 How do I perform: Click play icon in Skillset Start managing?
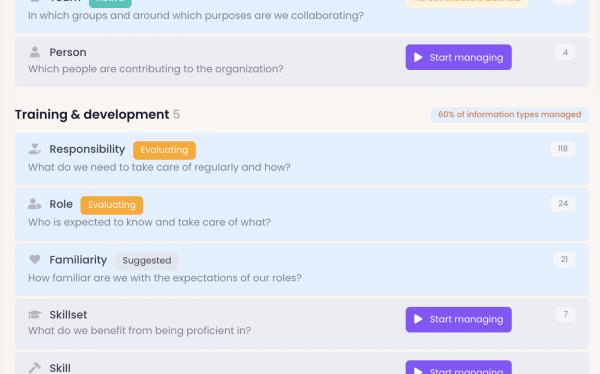coord(418,319)
